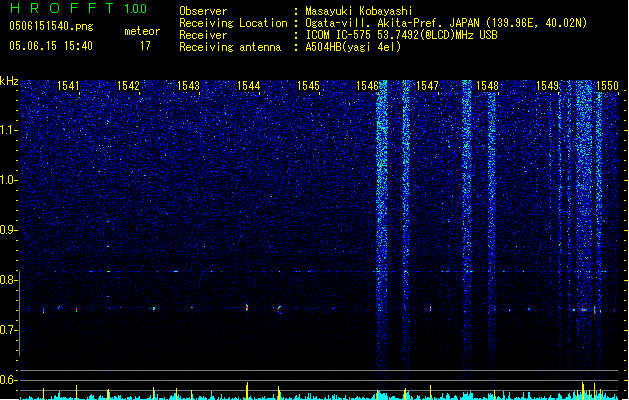
Task: Click the 1.1 frequency axis label
Action: pos(8,130)
